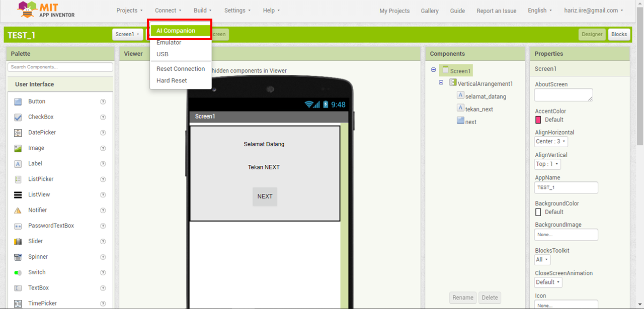Expand the Screen1 screen selector dropdown
The width and height of the screenshot is (644, 309).
pyautogui.click(x=127, y=34)
